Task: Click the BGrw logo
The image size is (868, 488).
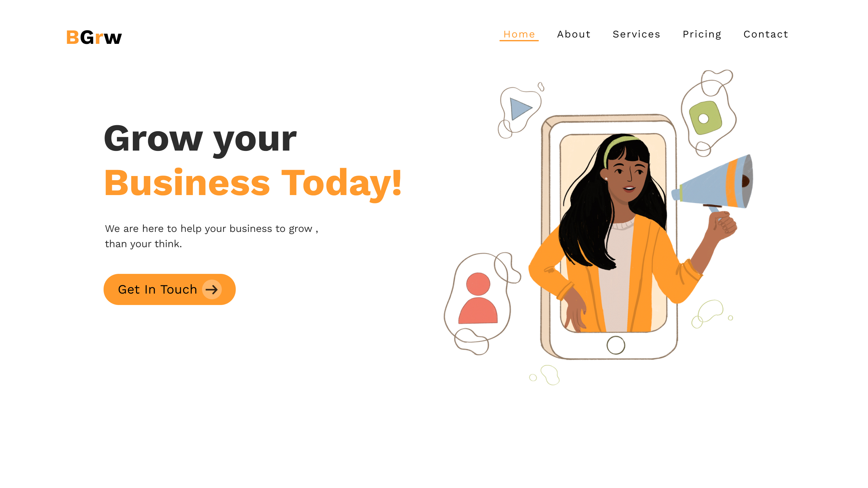Action: [94, 37]
